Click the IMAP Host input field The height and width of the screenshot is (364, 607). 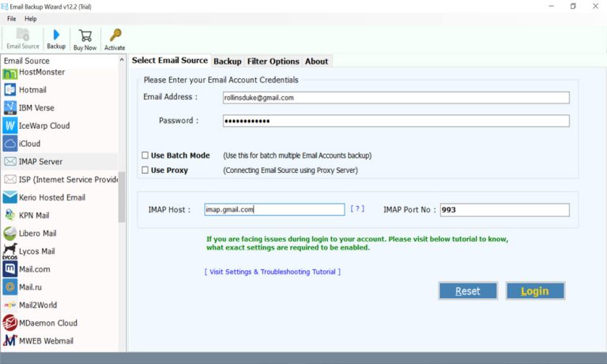click(274, 209)
